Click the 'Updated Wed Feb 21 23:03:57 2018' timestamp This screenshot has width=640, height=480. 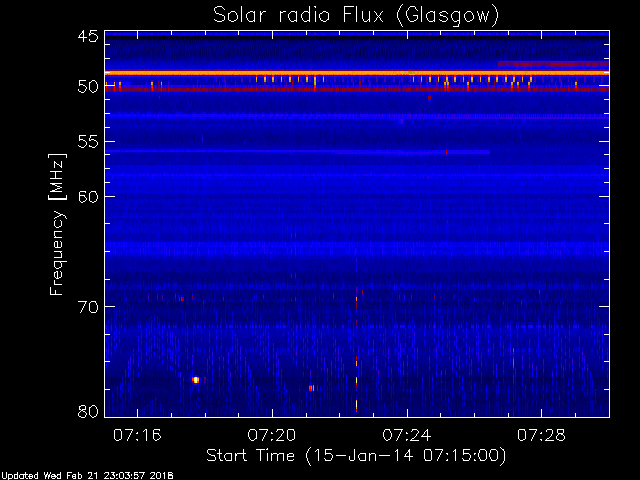pyautogui.click(x=87, y=476)
